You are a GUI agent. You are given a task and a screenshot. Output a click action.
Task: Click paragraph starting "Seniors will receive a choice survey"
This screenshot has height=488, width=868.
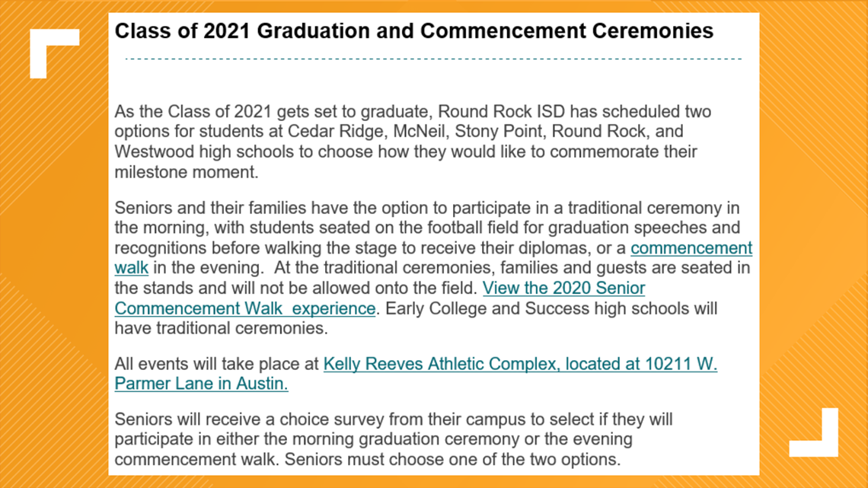click(394, 439)
